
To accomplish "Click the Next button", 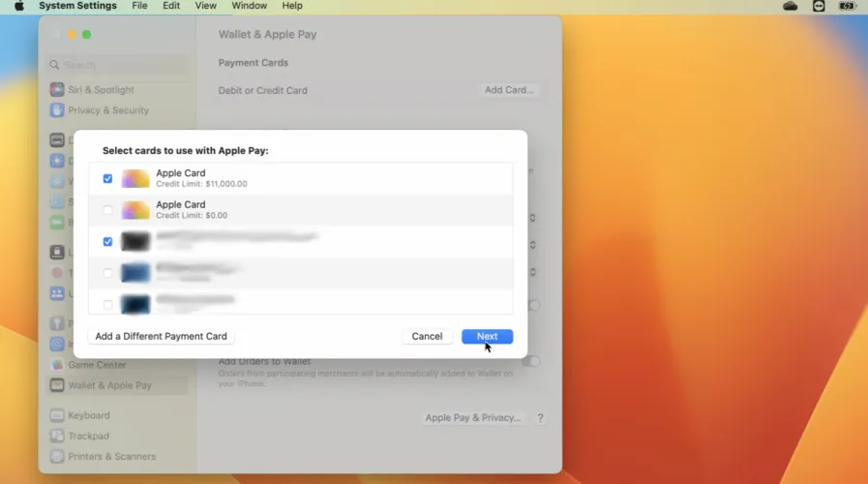I will (x=487, y=337).
